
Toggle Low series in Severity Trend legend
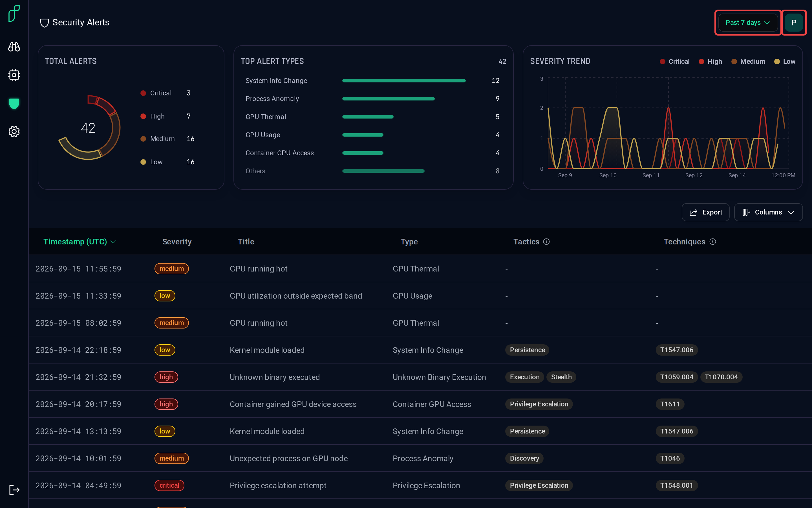click(784, 62)
